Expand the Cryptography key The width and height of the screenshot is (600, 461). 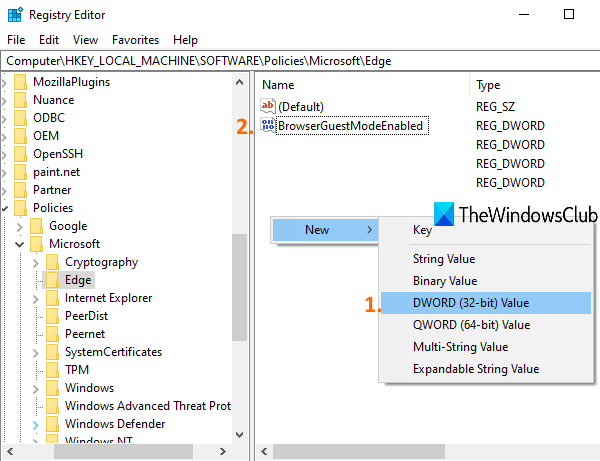(x=36, y=263)
